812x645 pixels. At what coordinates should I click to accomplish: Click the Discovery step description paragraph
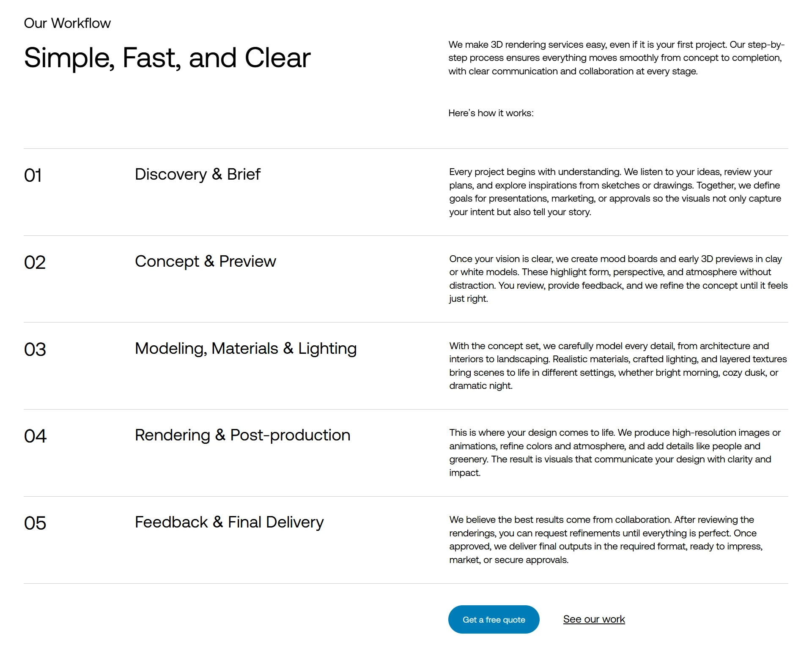(615, 192)
